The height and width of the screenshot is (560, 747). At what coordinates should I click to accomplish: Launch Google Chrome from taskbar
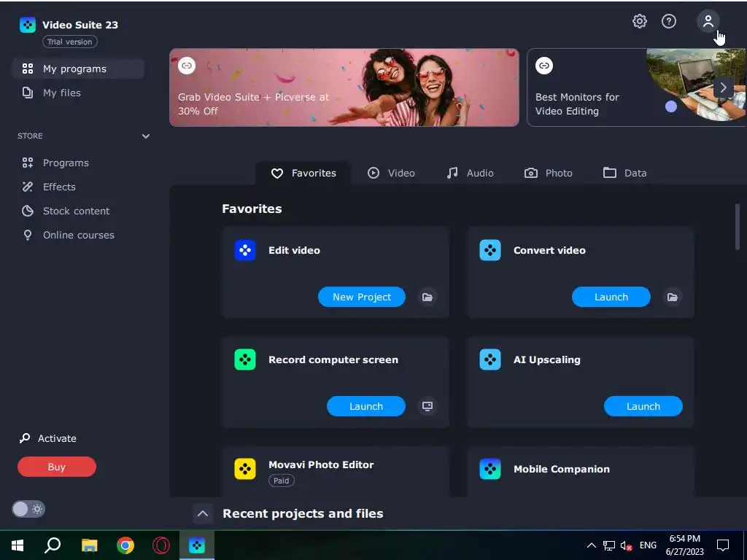click(x=125, y=545)
